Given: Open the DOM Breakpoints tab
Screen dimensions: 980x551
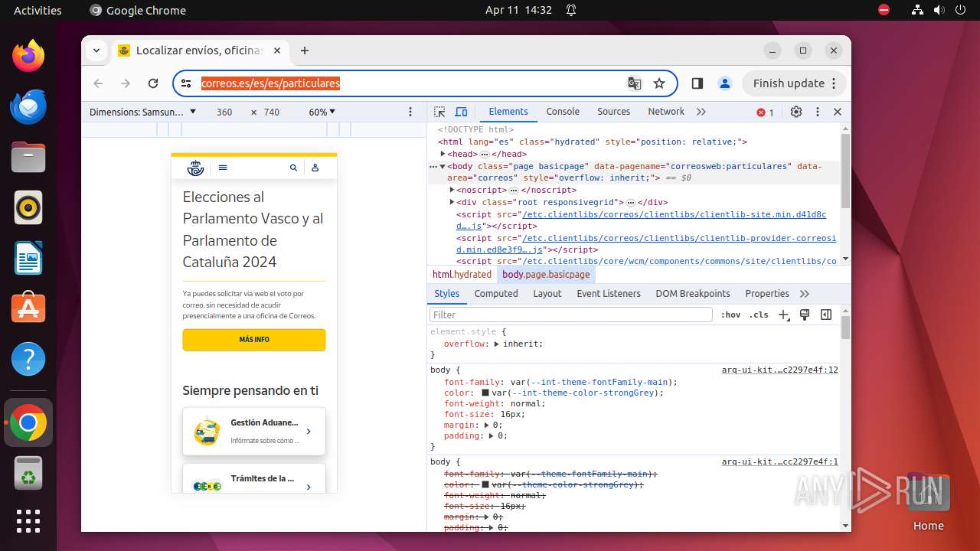Looking at the screenshot, I should click(x=693, y=294).
